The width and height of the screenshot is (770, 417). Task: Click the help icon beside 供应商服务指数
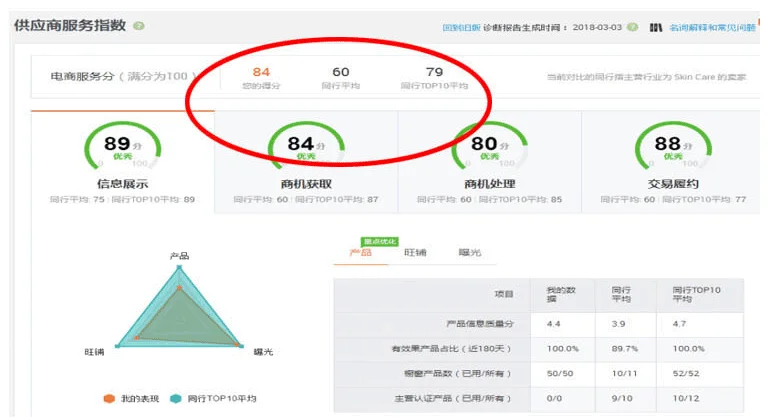pyautogui.click(x=139, y=26)
